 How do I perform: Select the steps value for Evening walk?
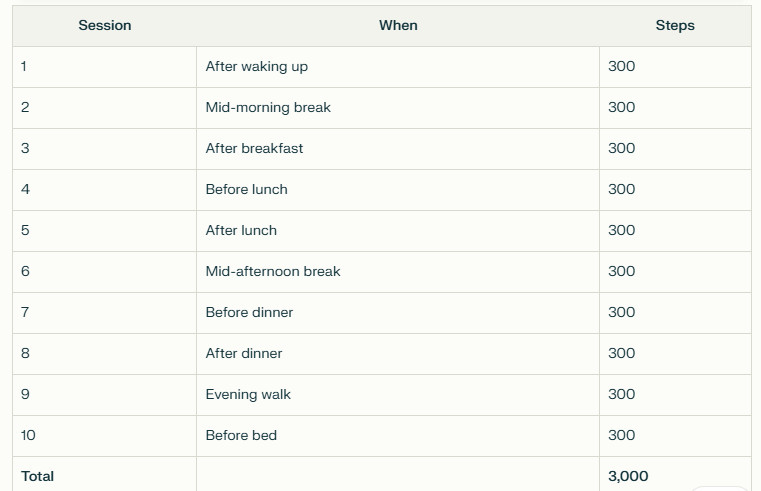(x=675, y=395)
